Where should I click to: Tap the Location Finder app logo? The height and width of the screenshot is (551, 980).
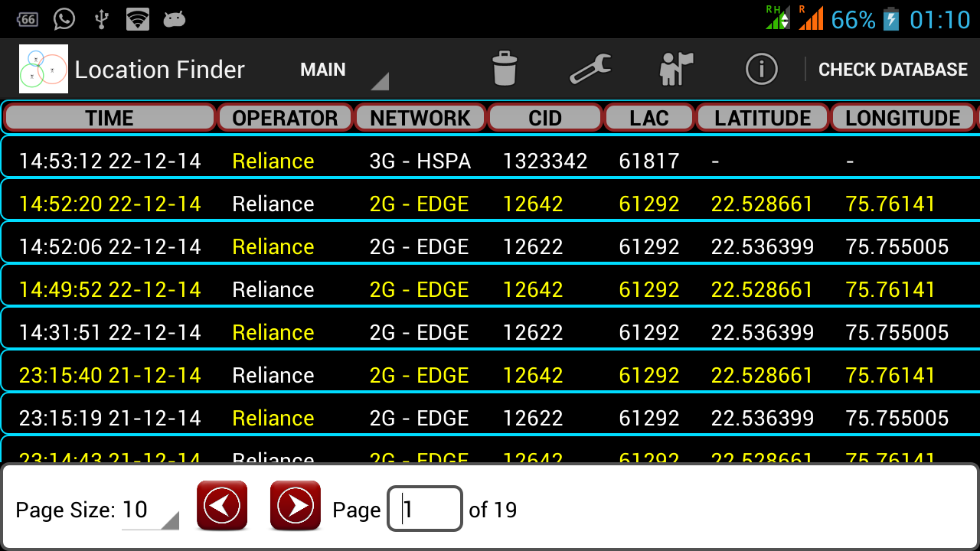pos(44,69)
